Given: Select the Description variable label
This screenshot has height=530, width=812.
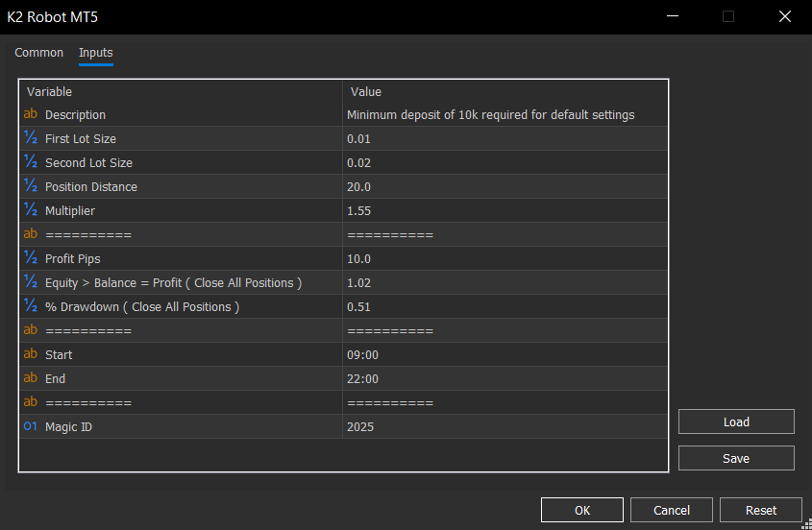Looking at the screenshot, I should [x=75, y=115].
